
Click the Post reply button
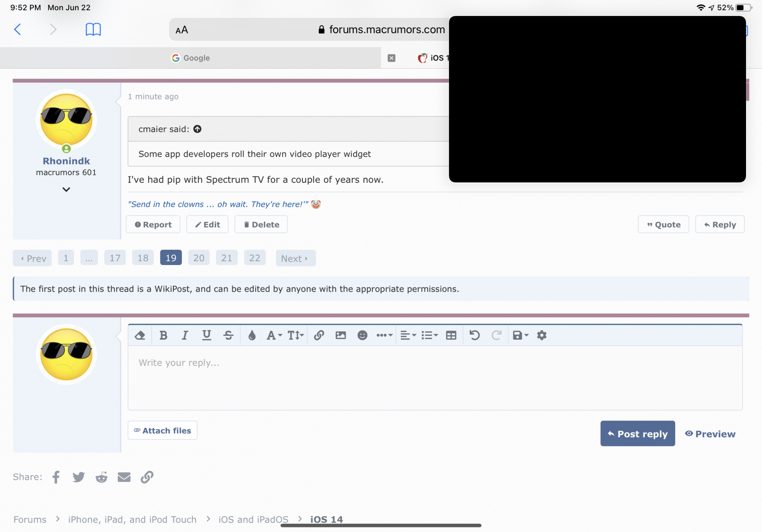(x=637, y=434)
